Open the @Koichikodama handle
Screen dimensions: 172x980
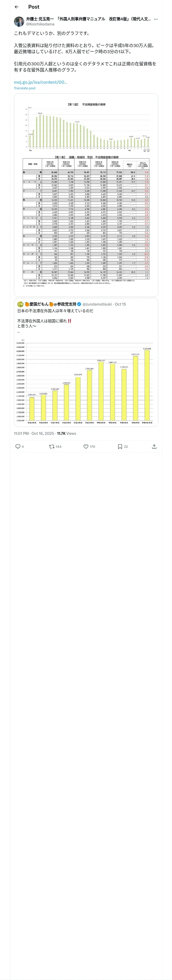coord(40,24)
